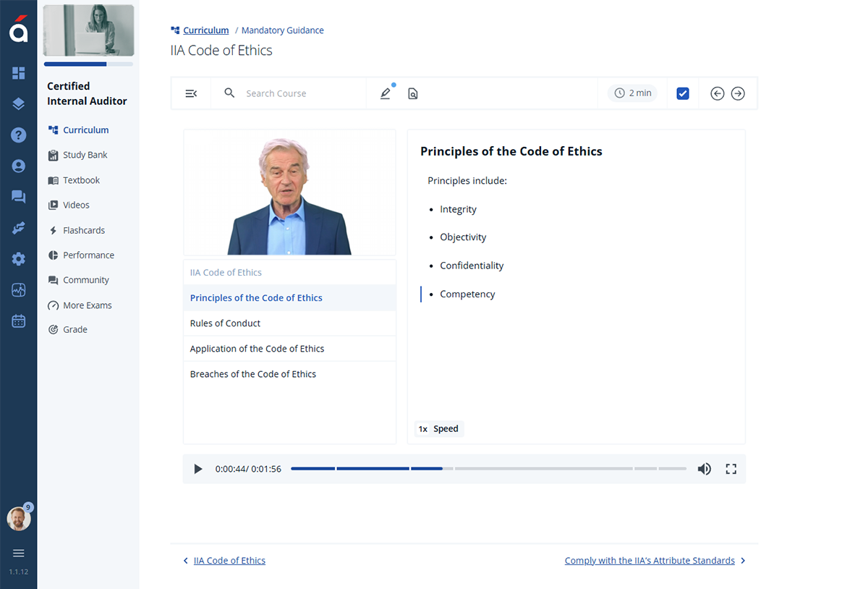Open the Curriculum breadcrumb link
Image resolution: width=868 pixels, height=589 pixels.
tap(205, 30)
